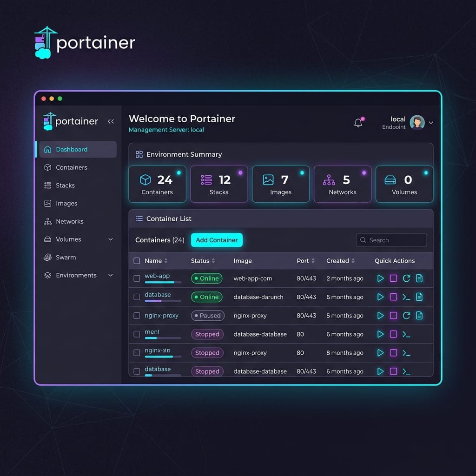This screenshot has height=476, width=476.
Task: Open the user account dropdown arrow
Action: 431,123
